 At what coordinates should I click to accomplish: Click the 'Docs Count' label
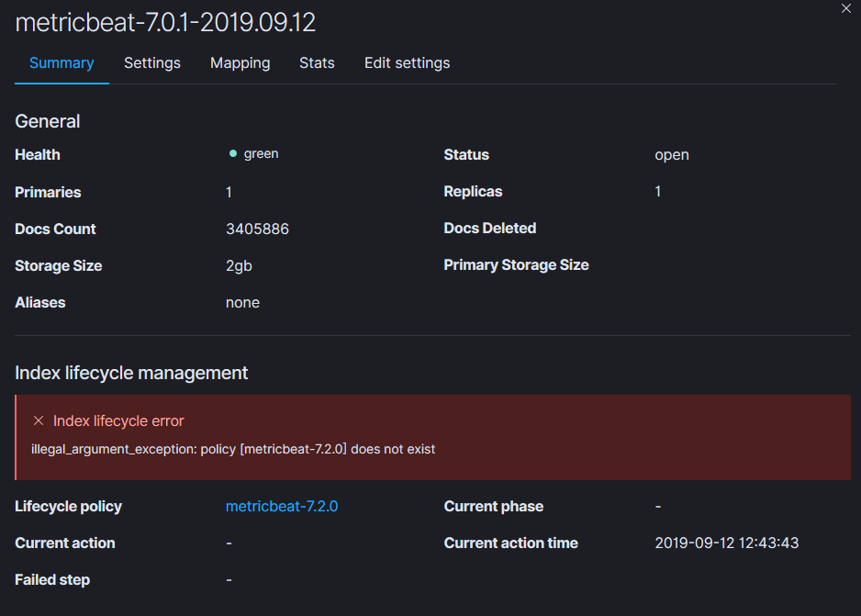55,229
